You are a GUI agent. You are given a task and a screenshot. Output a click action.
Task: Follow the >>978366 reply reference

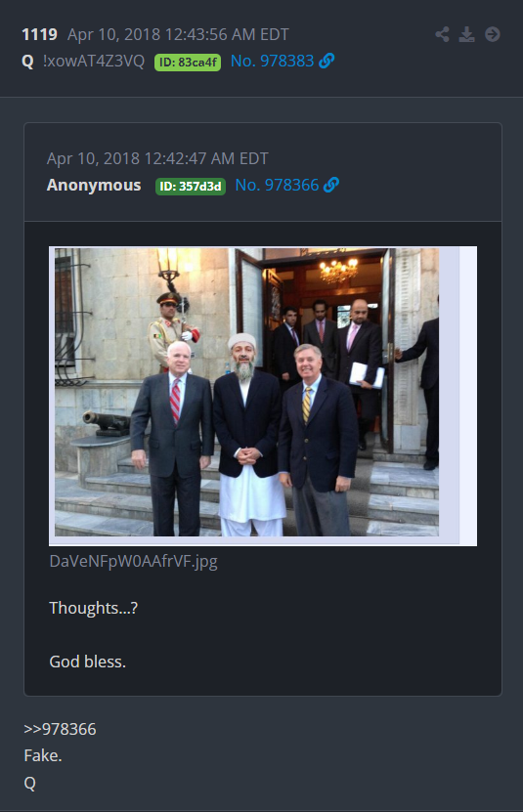61,729
